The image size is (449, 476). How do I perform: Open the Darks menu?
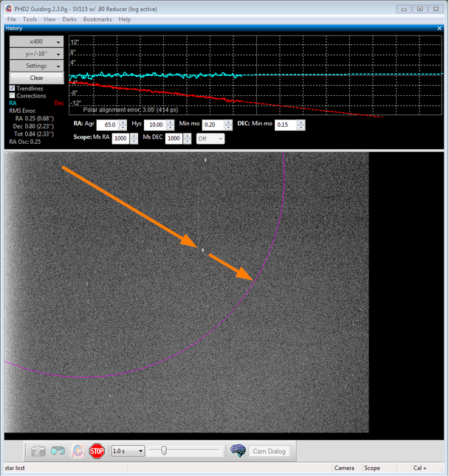pyautogui.click(x=69, y=19)
